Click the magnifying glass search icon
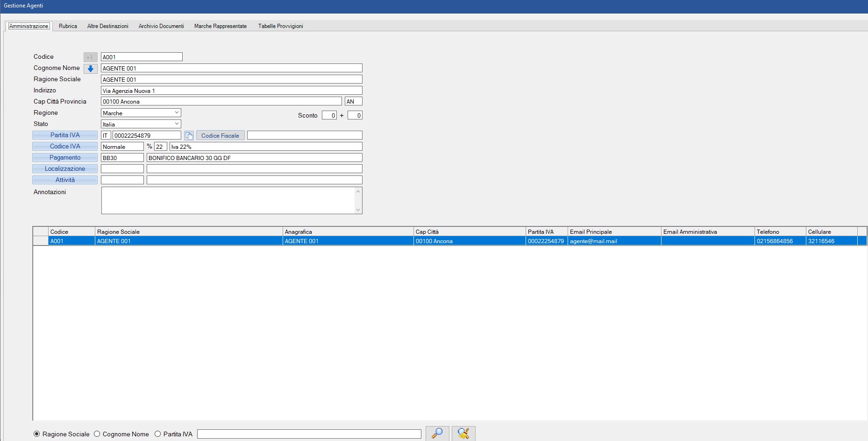Screen dimensions: 868x441 (x=437, y=434)
